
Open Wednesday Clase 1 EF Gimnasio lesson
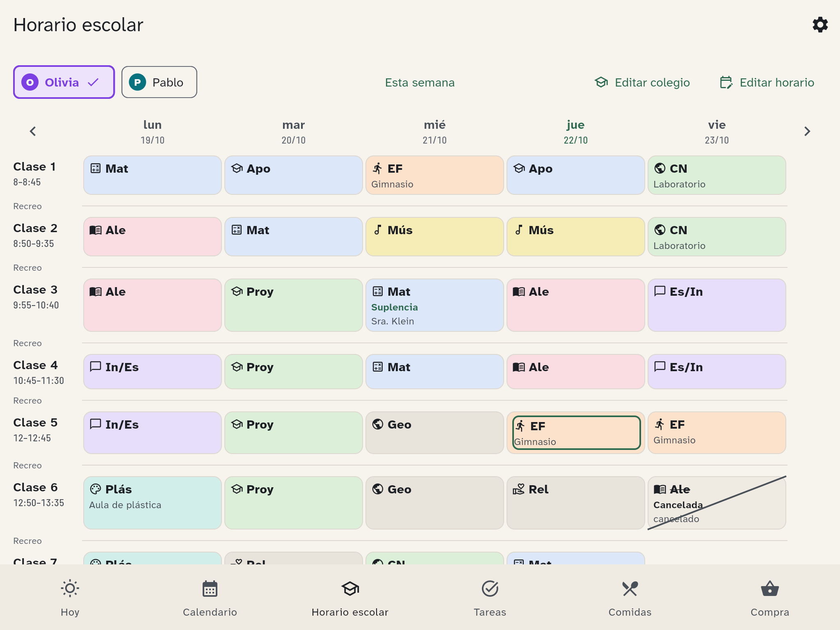[x=435, y=175]
